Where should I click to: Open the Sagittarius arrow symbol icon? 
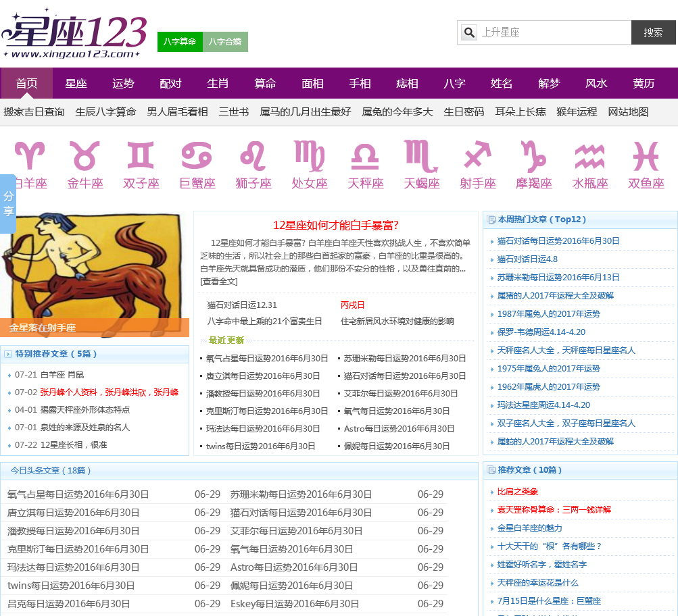pos(478,155)
